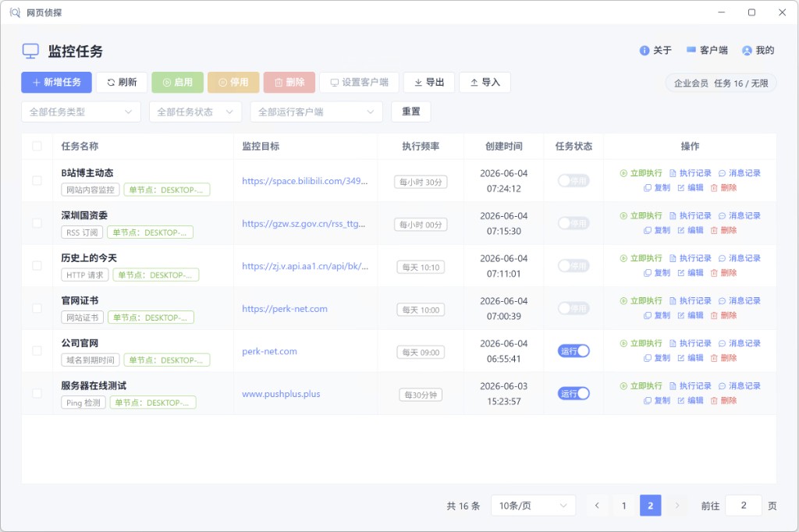Image resolution: width=799 pixels, height=532 pixels.
Task: Edit the 官网证书 task
Action: [x=691, y=315]
